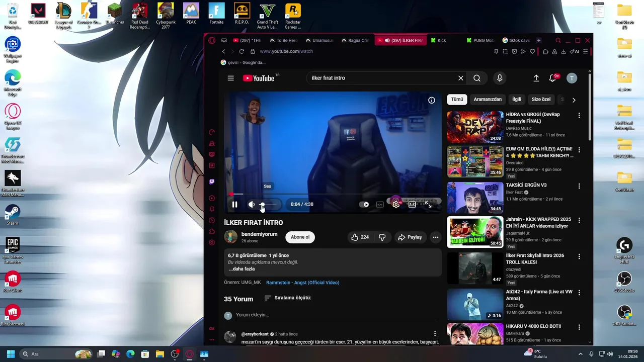Open "çeviri - Google'da..." bookmark
This screenshot has height=362, width=644.
pos(243,62)
